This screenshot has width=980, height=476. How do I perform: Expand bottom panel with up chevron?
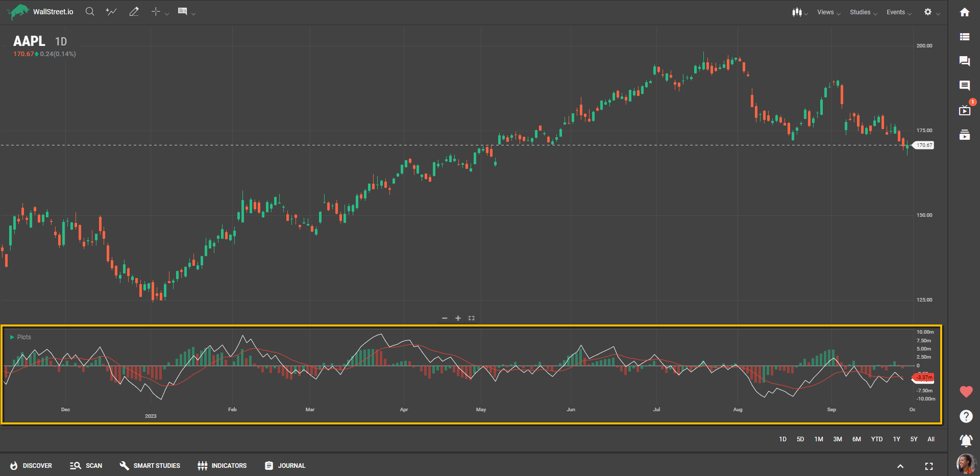(x=900, y=466)
